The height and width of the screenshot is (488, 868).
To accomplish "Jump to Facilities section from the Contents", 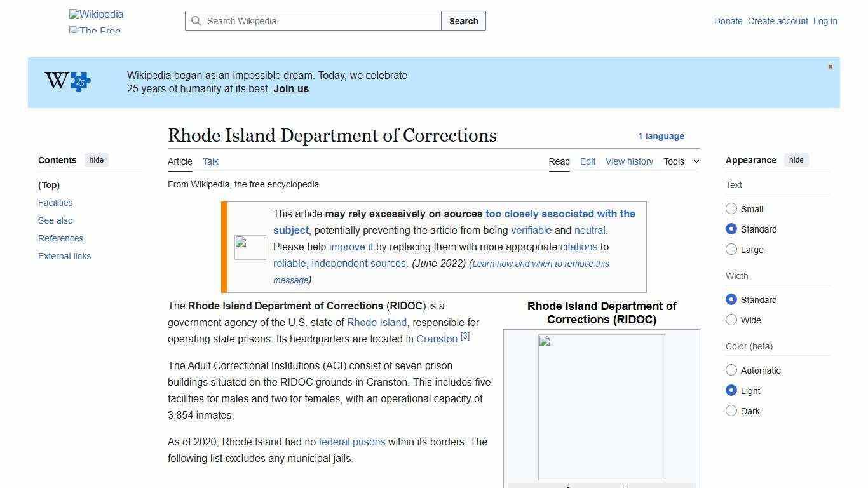I will (x=55, y=203).
